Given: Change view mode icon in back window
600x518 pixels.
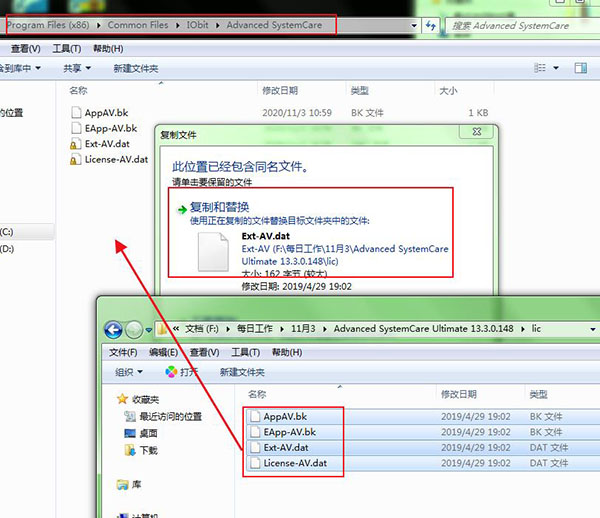Looking at the screenshot, I should 540,68.
